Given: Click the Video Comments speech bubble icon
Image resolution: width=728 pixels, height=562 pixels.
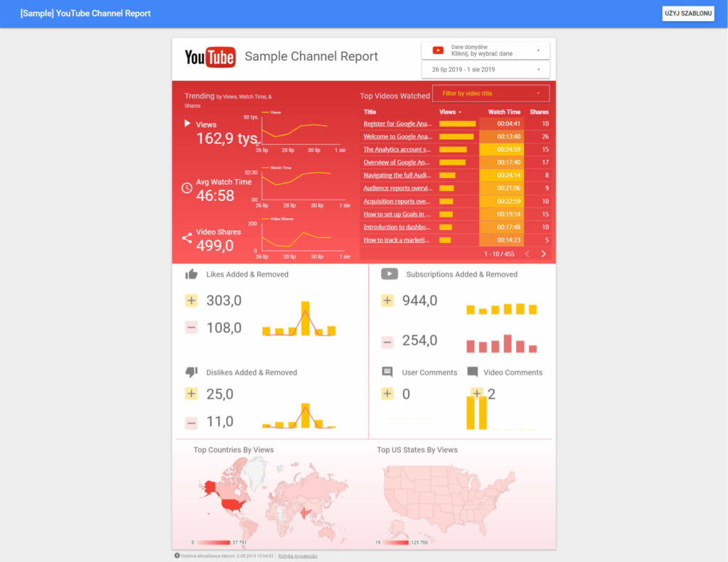Looking at the screenshot, I should [473, 372].
